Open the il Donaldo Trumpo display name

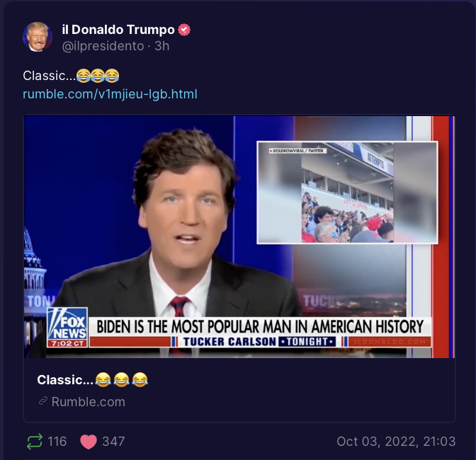coord(118,30)
